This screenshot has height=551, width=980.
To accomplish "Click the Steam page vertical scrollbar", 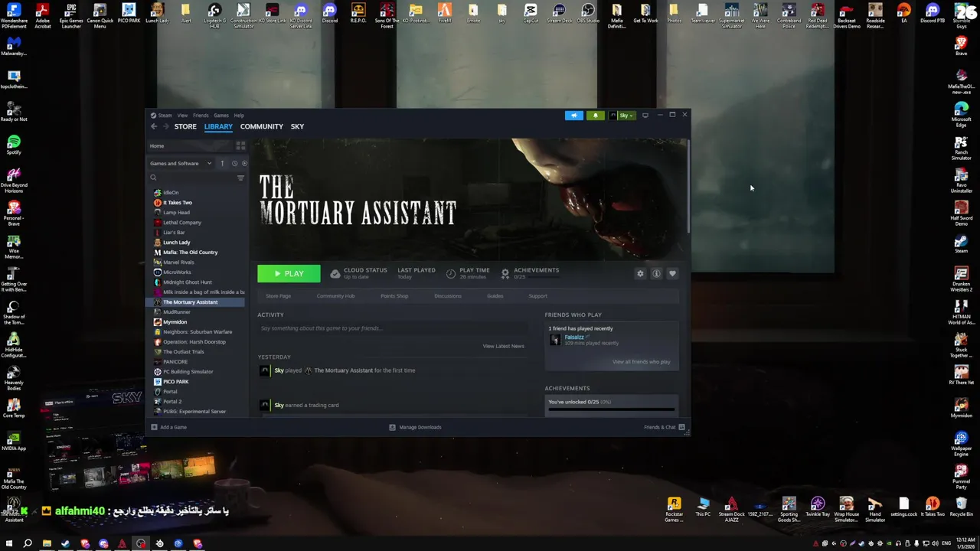I will [688, 187].
